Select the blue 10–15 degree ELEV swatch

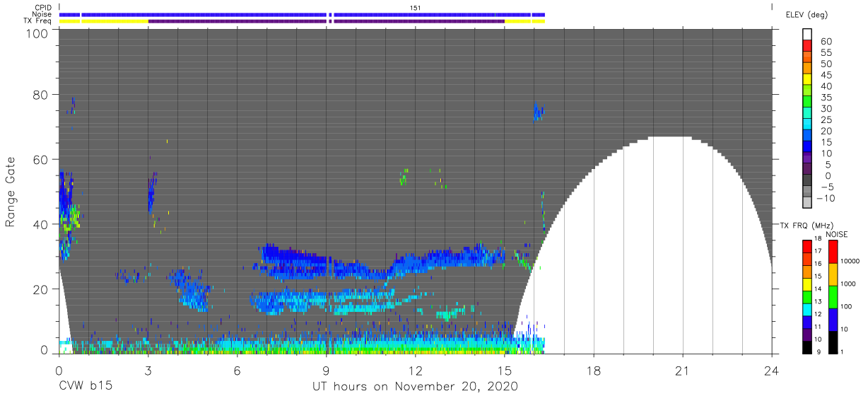(807, 147)
